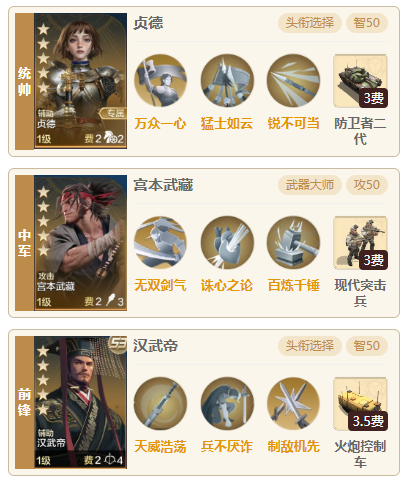Open the 火炮控制车 vehicle unit thumbnail
This screenshot has width=407, height=482.
point(360,404)
